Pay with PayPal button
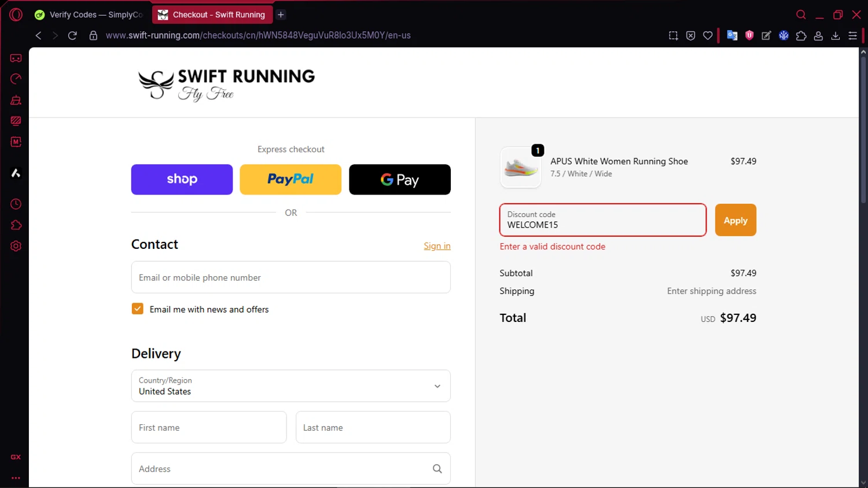Screen dimensions: 868x488 (x=290, y=179)
